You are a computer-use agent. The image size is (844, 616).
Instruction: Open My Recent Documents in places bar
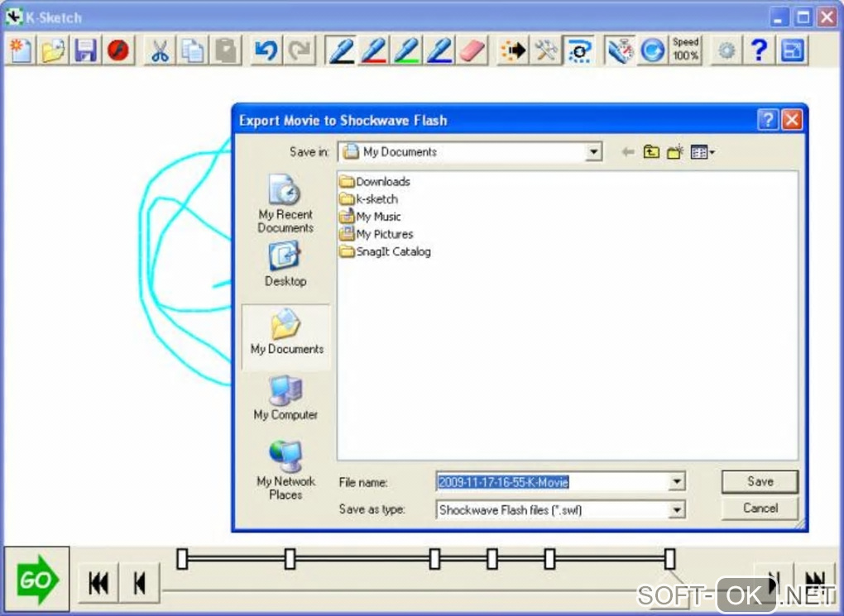click(285, 204)
